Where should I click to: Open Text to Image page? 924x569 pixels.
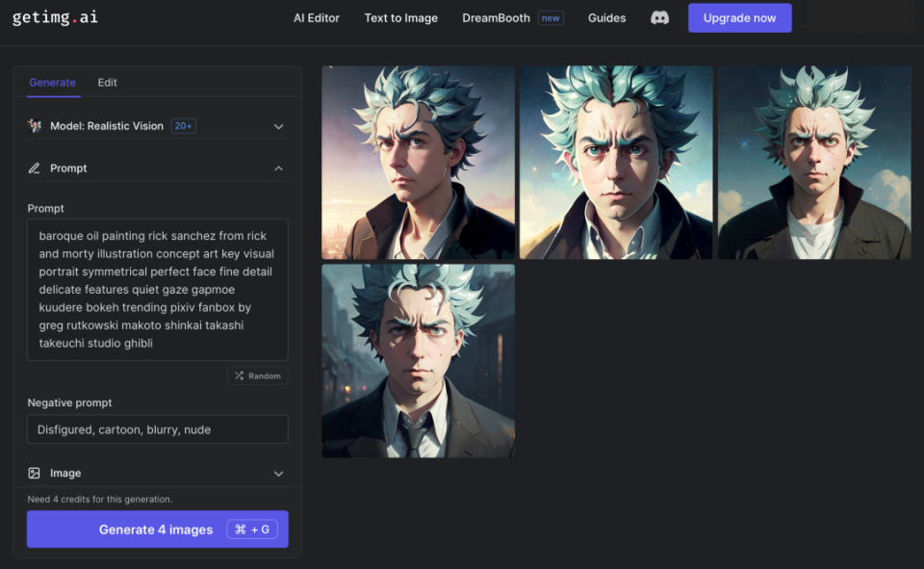(400, 18)
